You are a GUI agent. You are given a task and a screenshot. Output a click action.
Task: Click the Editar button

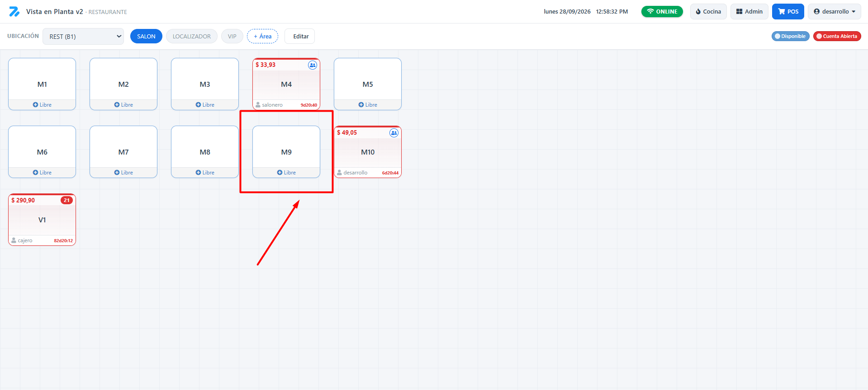299,37
